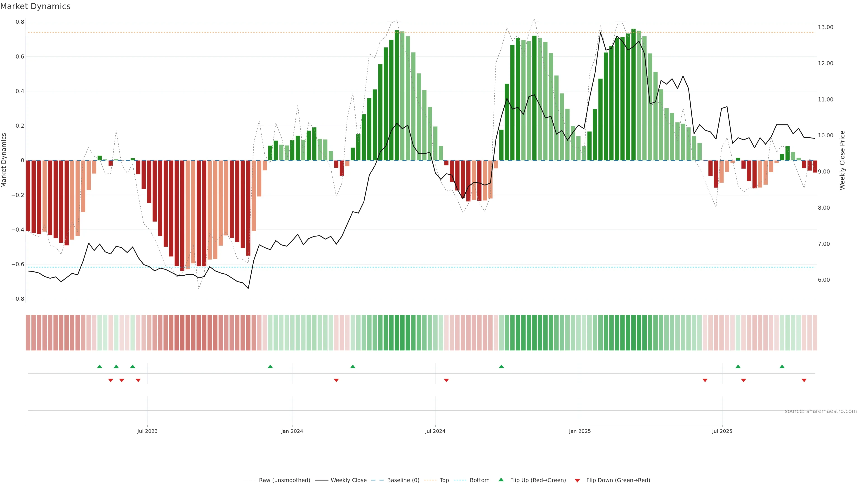Click the 13.00 tick on right axis

click(826, 27)
